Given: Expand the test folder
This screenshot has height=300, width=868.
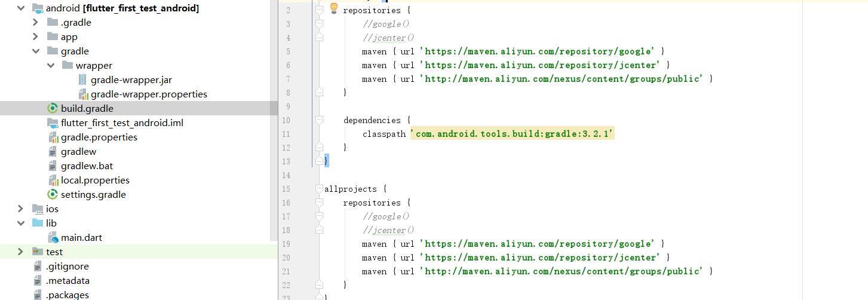Looking at the screenshot, I should click(21, 252).
